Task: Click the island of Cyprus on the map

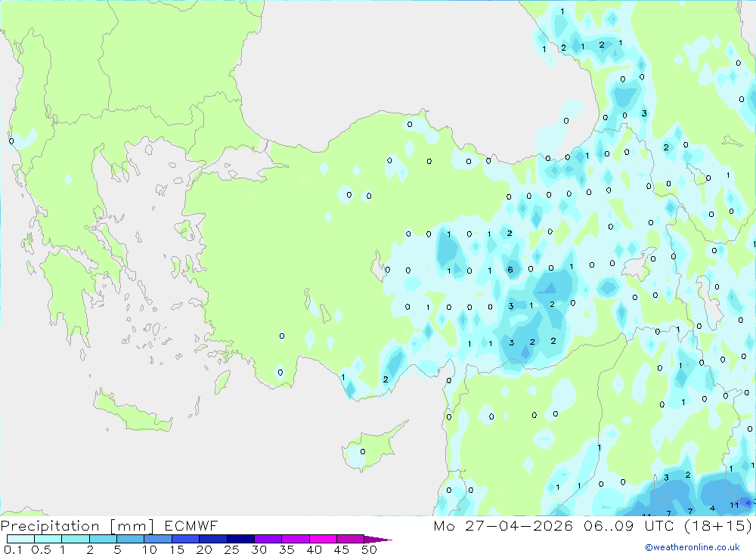Action: pos(371,447)
